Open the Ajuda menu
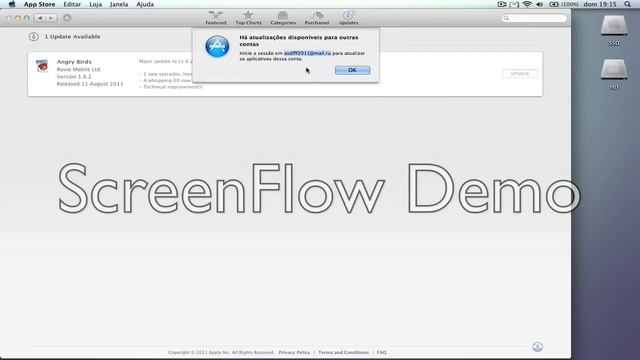640x360 pixels. click(145, 4)
